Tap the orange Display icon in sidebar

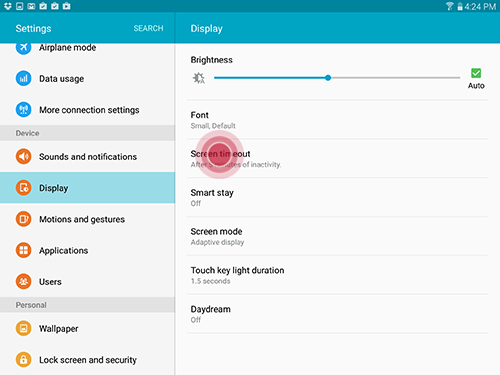coord(23,188)
